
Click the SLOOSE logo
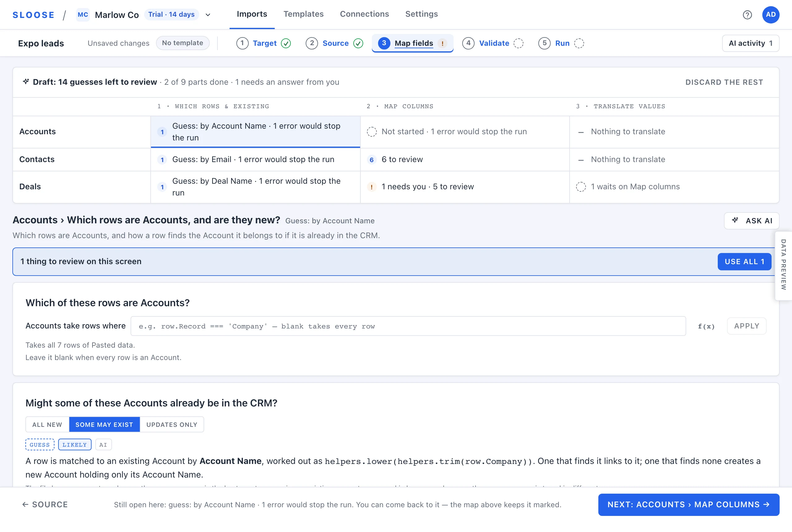click(x=33, y=15)
